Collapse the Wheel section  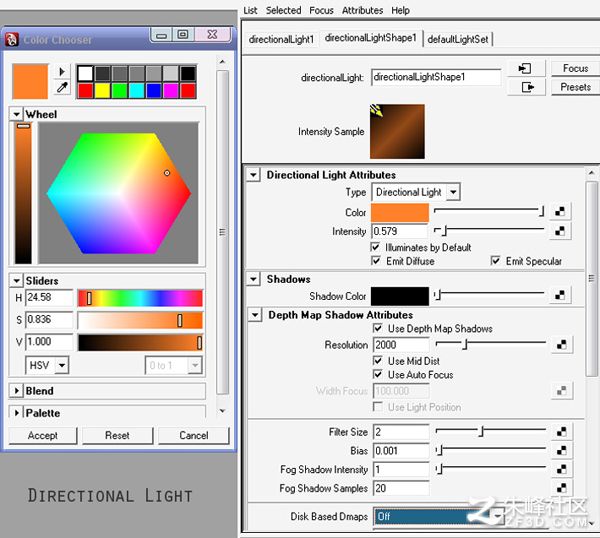tap(16, 114)
